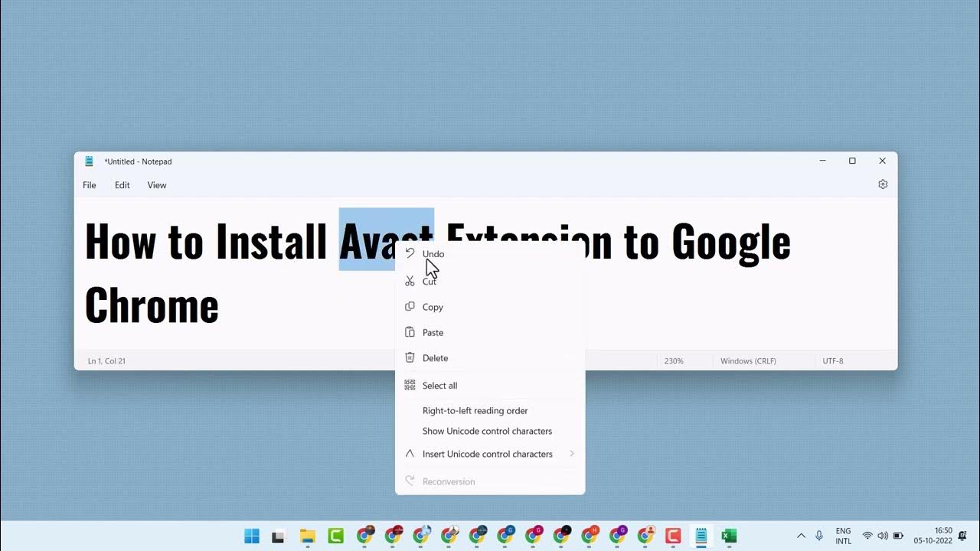This screenshot has width=980, height=551.
Task: Open ENG INTL language switcher
Action: click(843, 536)
